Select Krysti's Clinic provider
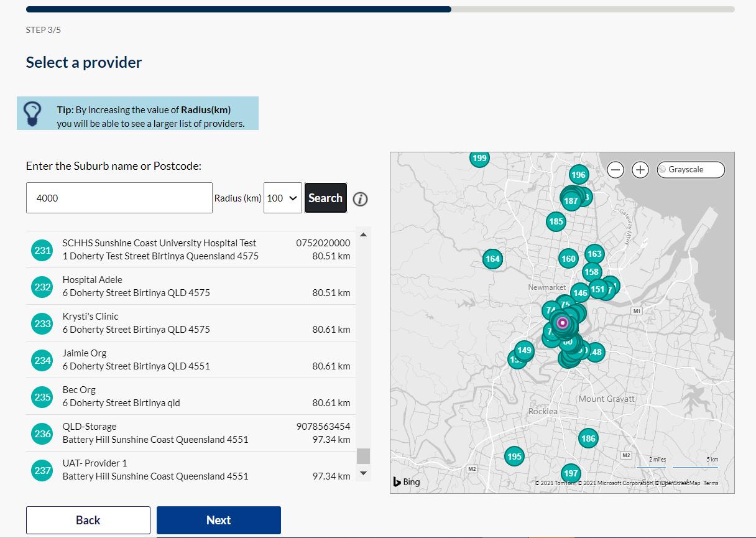Image resolution: width=756 pixels, height=538 pixels. (x=191, y=323)
